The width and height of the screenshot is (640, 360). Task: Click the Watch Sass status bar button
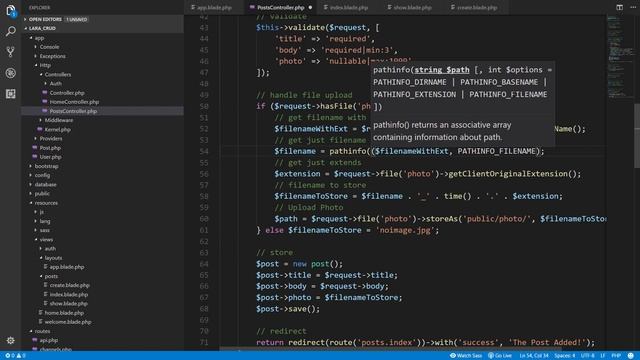click(466, 356)
